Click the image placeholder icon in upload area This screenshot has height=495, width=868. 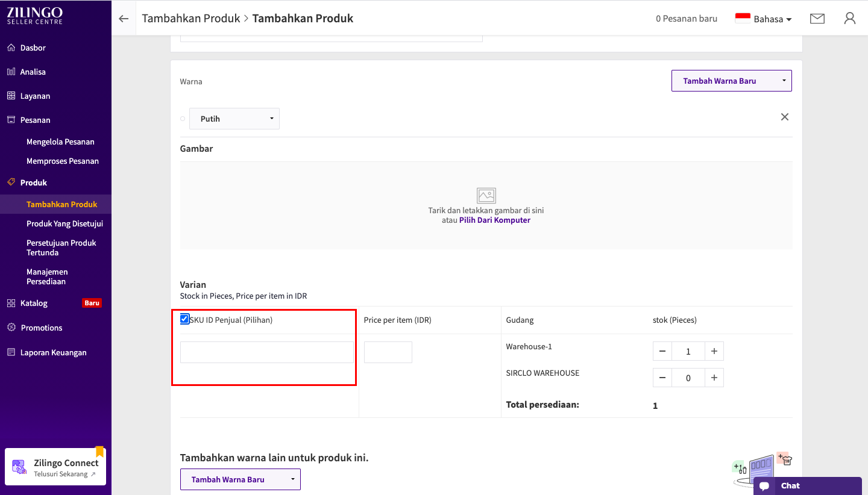pos(486,195)
